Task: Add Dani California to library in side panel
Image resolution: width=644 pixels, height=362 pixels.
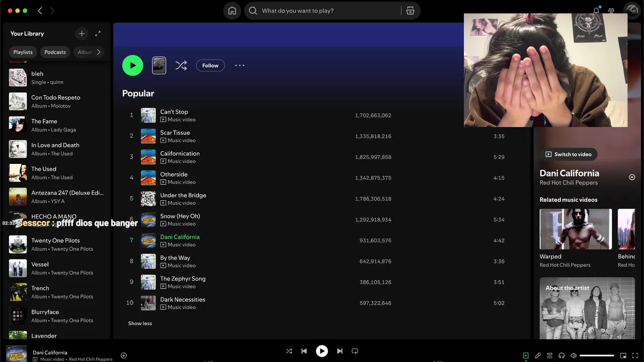Action: pos(632,177)
